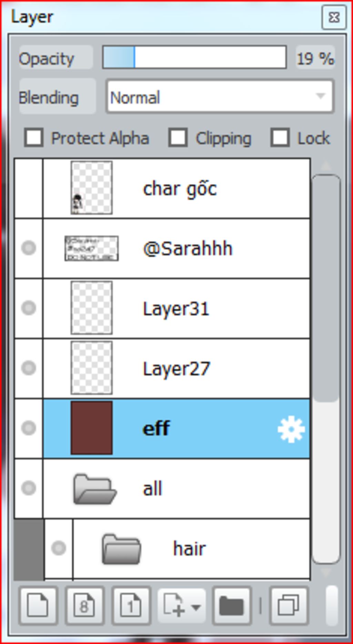Open the Blending mode Normal dropdown
The image size is (353, 644).
click(220, 96)
